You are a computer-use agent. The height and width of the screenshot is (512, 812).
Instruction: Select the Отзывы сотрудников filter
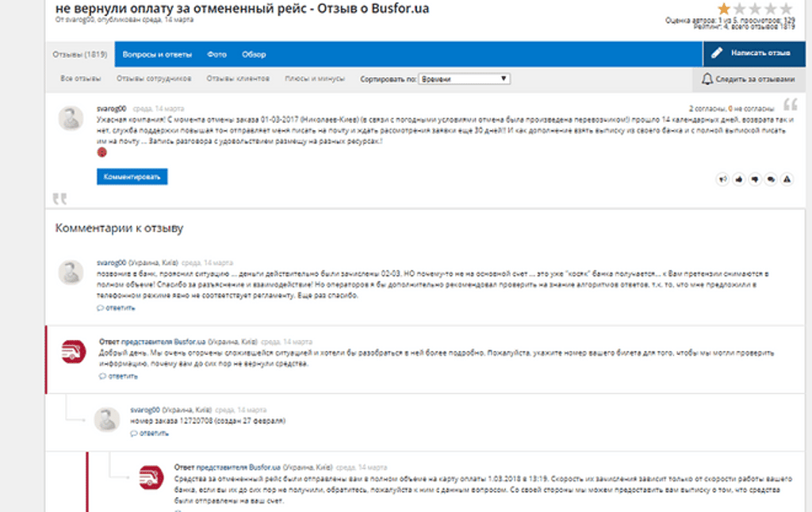[x=154, y=78]
